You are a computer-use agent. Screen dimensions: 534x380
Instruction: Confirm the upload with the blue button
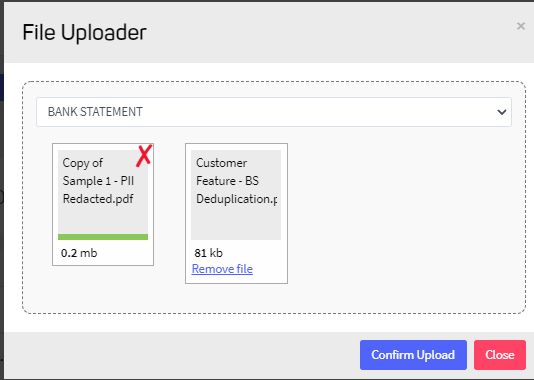413,355
